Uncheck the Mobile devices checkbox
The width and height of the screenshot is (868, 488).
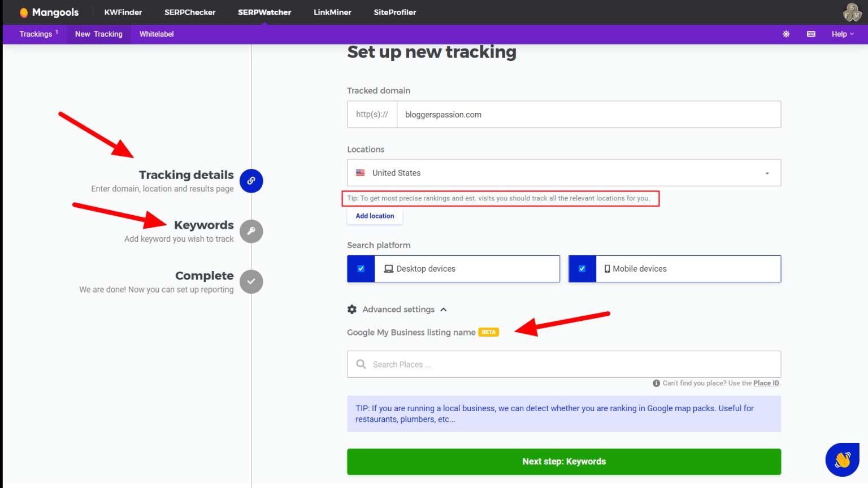(x=582, y=269)
